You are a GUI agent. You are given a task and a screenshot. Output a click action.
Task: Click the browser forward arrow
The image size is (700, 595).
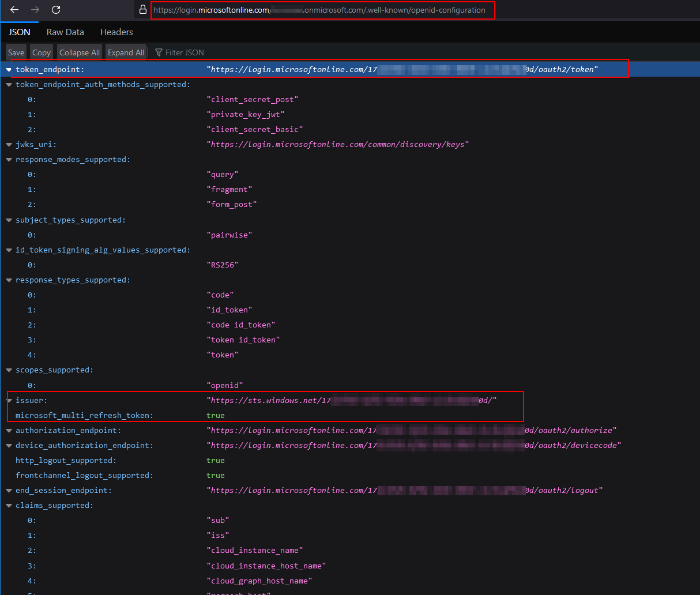[x=35, y=10]
